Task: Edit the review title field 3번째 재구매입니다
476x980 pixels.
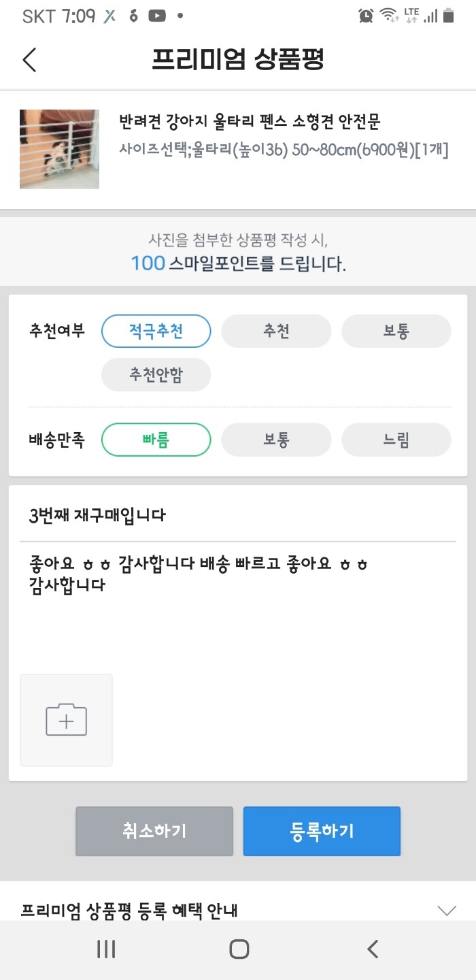Action: [238, 515]
